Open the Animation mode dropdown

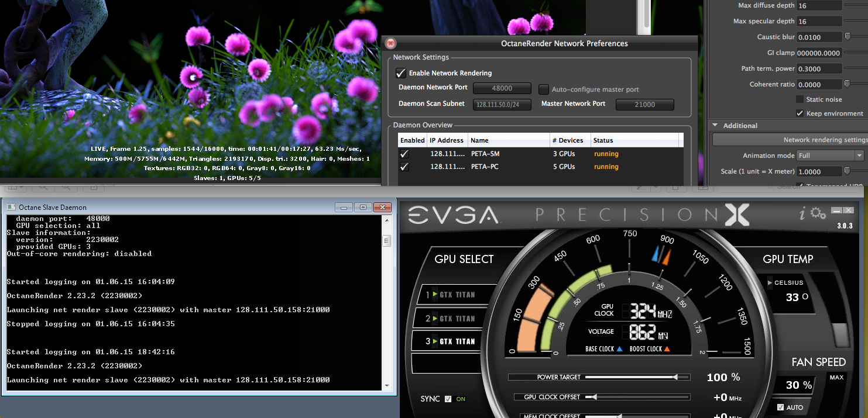pos(830,156)
